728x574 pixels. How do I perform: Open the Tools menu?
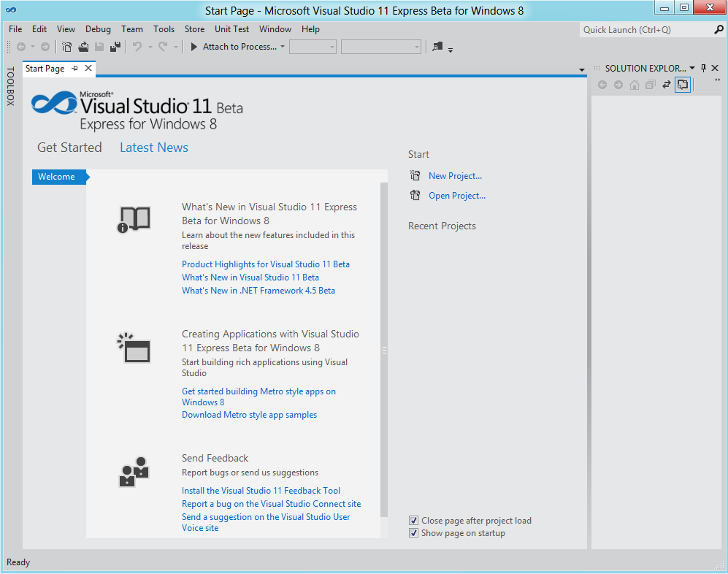pyautogui.click(x=164, y=28)
